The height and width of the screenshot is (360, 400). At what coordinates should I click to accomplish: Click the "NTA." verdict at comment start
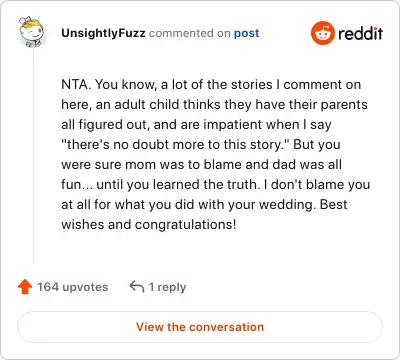76,84
